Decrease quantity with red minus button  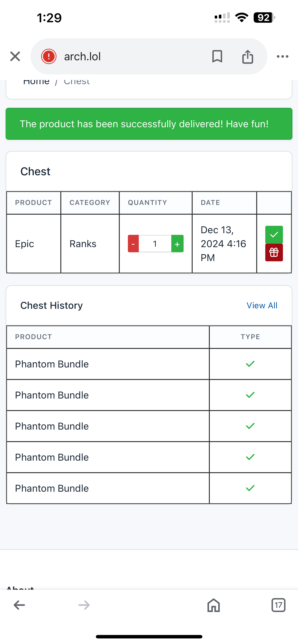133,243
